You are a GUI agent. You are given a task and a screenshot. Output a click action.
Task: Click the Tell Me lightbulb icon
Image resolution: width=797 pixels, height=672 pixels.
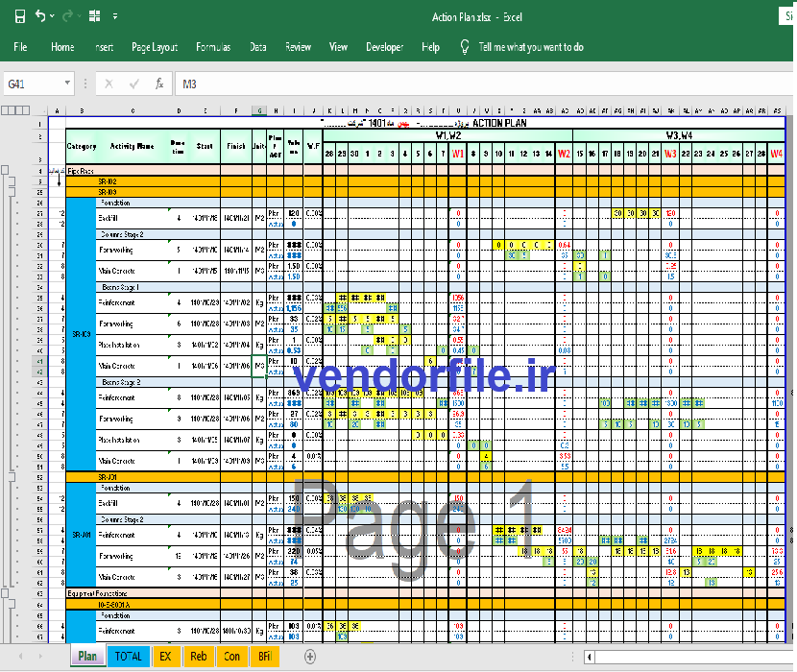click(464, 47)
